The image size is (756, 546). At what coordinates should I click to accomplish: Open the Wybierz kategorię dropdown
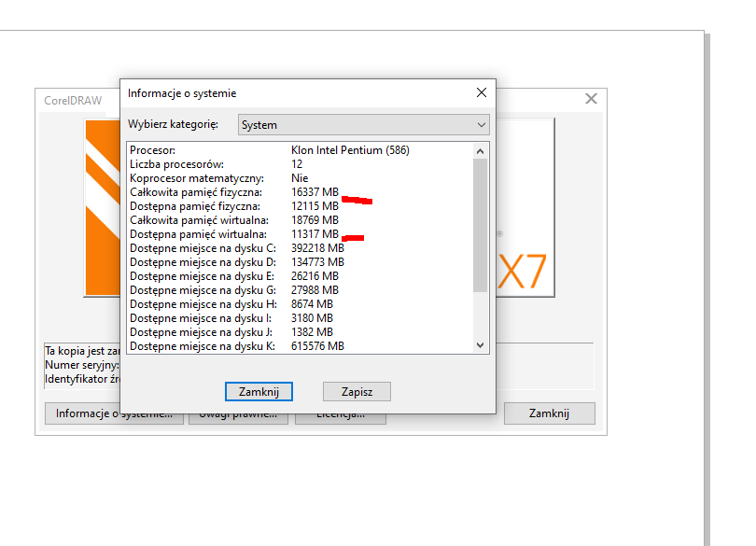tap(364, 124)
